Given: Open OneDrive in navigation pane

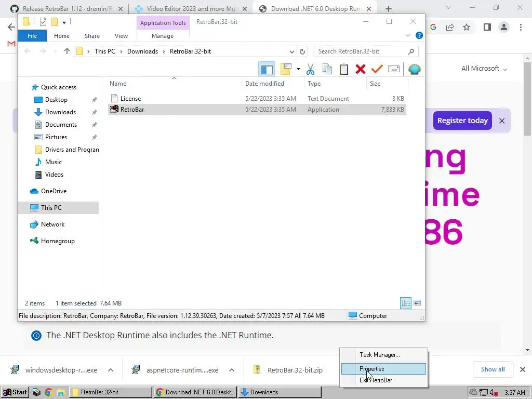Looking at the screenshot, I should pyautogui.click(x=54, y=191).
